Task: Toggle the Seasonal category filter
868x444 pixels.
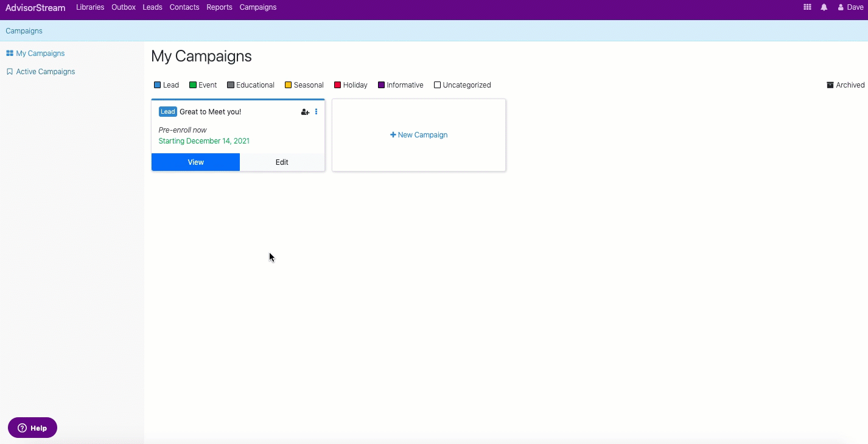Action: click(x=304, y=85)
